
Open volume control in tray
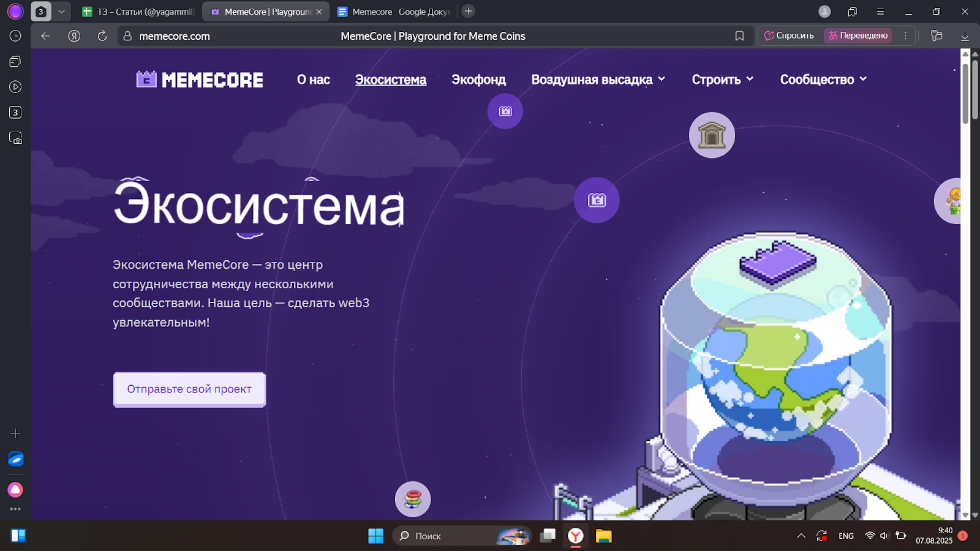(884, 536)
